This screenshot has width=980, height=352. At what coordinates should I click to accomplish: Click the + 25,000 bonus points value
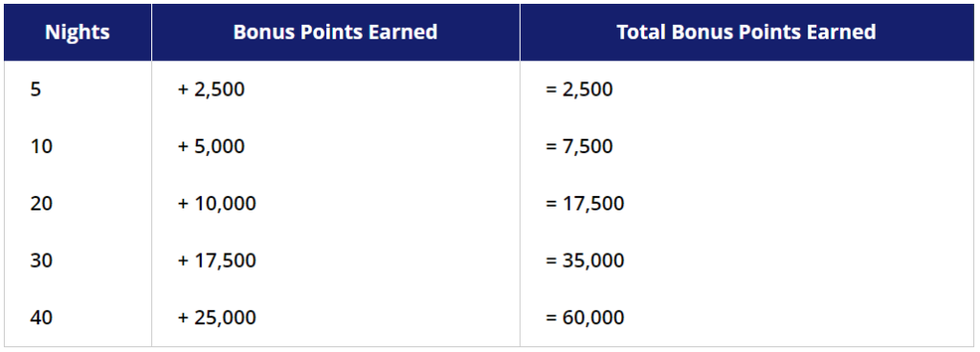217,318
